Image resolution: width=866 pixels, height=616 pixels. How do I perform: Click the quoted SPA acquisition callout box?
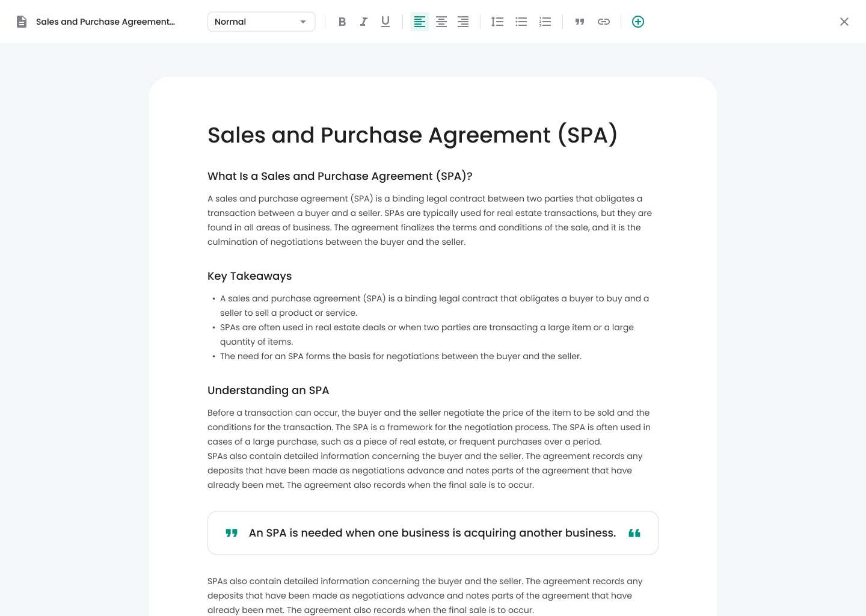click(432, 533)
